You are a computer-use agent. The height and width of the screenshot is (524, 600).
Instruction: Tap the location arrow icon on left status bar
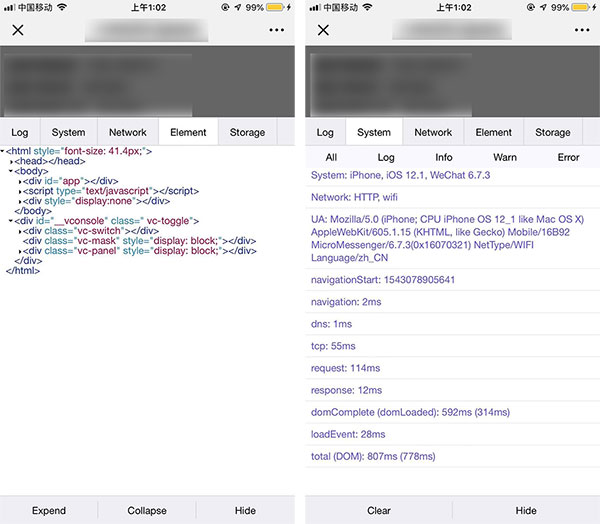point(238,7)
